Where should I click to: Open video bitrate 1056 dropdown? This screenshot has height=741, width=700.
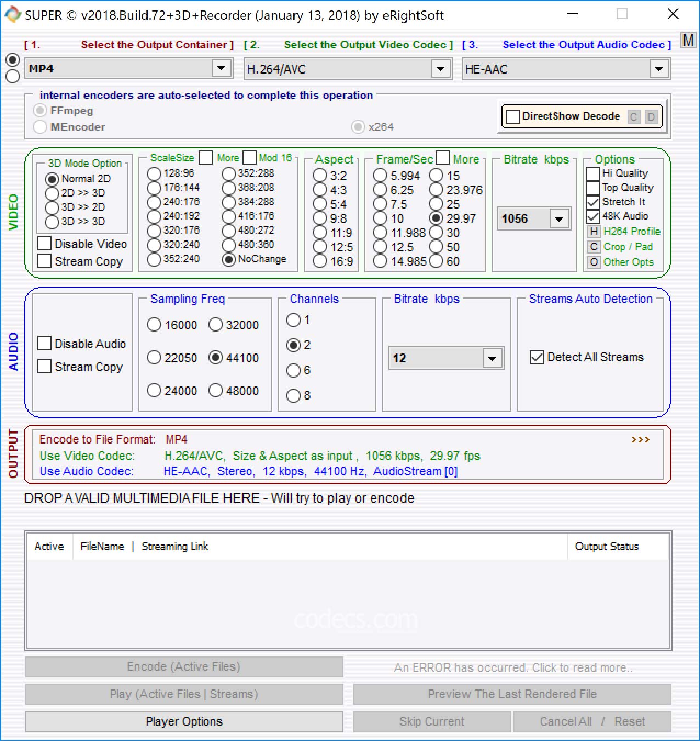[559, 219]
